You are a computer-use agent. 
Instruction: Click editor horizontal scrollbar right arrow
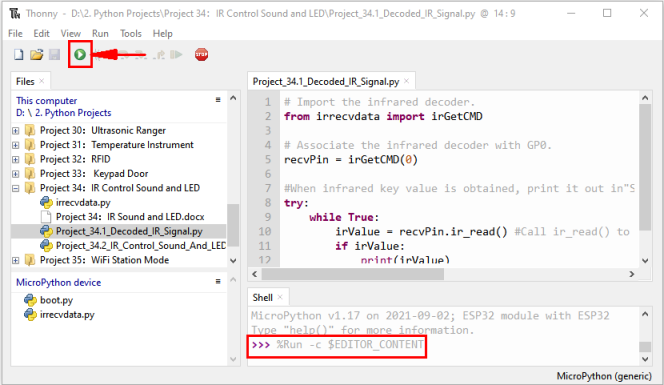point(632,274)
